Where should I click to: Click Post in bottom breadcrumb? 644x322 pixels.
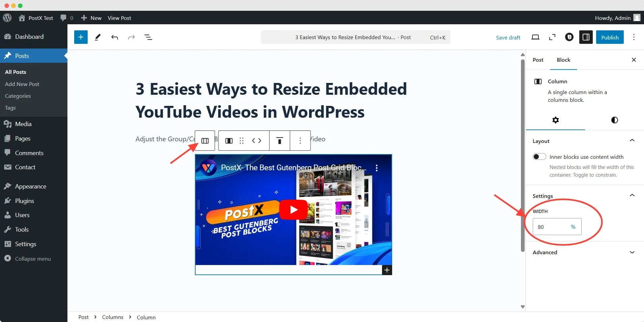pyautogui.click(x=83, y=317)
